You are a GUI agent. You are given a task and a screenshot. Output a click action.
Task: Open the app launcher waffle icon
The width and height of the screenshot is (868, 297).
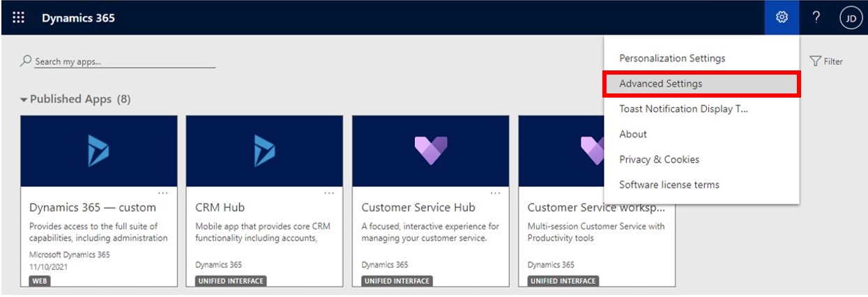[19, 17]
